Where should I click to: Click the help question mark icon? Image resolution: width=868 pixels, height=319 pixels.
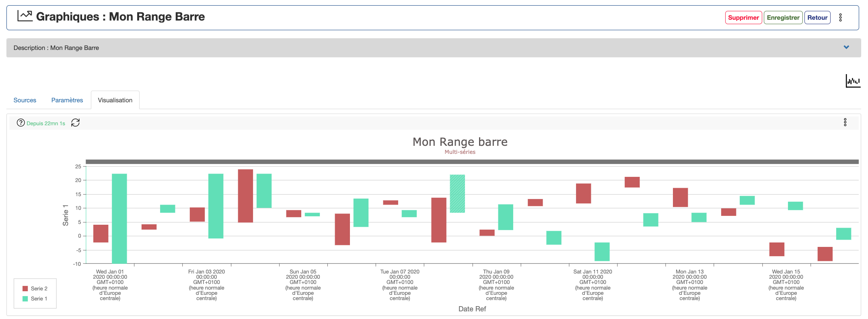coord(21,123)
